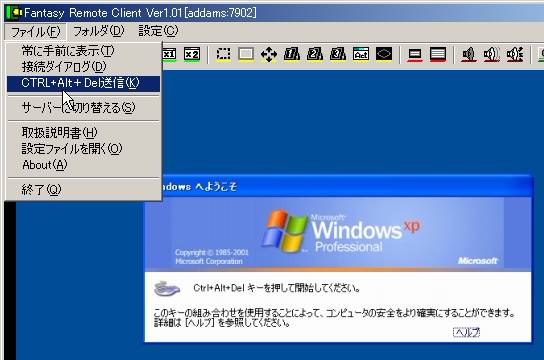
Task: Select the monitor number 3 icon
Action: (x=338, y=54)
